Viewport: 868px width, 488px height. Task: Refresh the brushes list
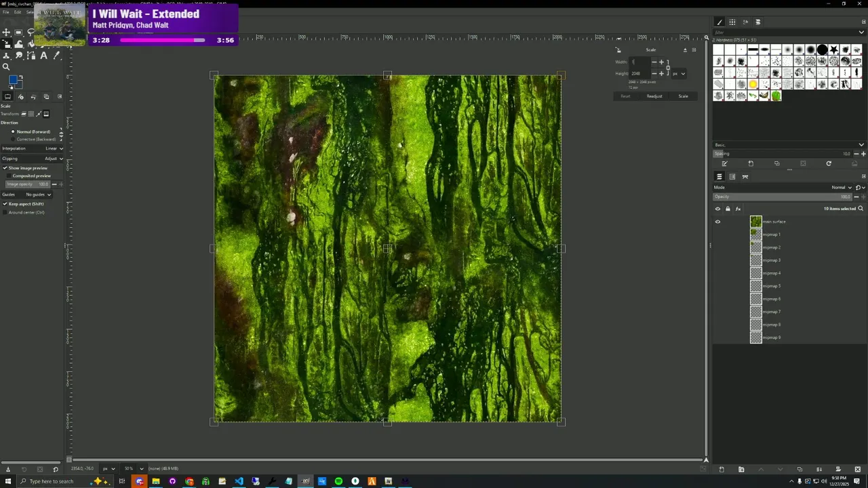tap(829, 163)
